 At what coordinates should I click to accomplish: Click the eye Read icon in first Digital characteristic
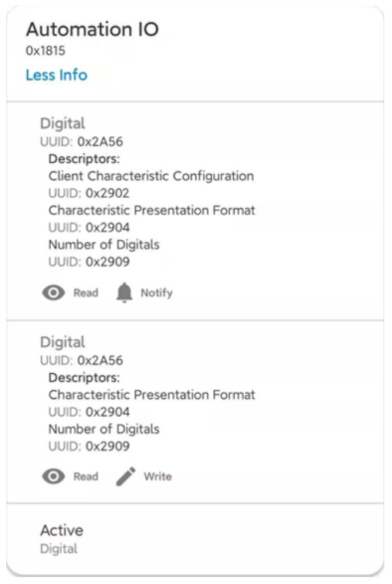click(x=53, y=293)
